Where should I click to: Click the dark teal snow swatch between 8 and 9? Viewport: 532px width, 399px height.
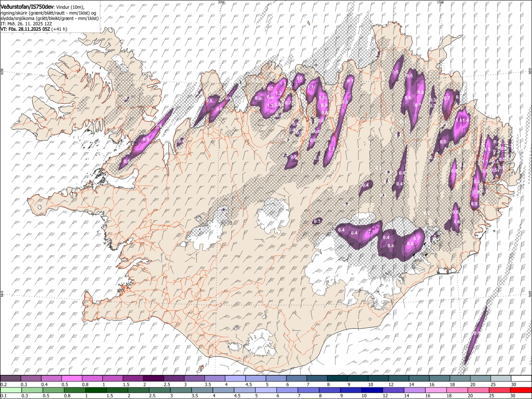tap(337, 378)
